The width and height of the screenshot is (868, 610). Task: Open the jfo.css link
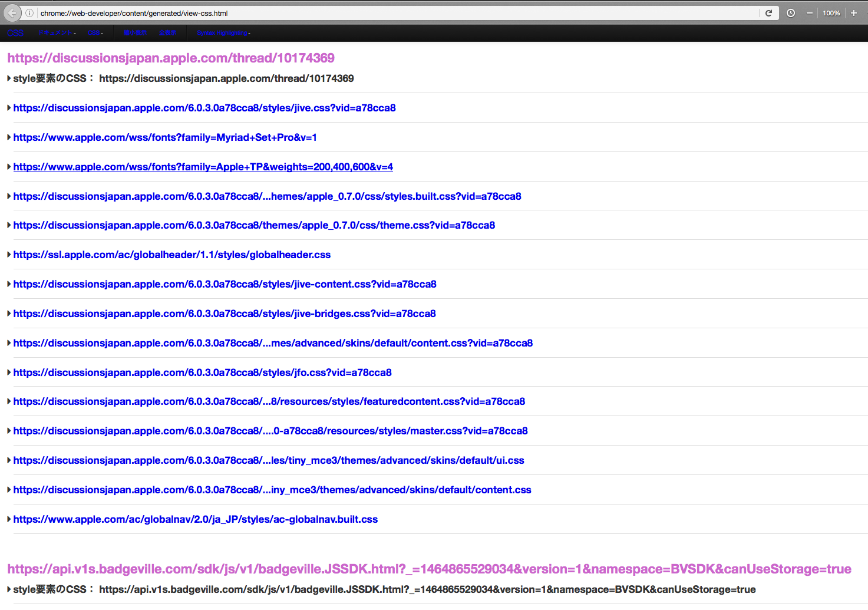pyautogui.click(x=203, y=372)
